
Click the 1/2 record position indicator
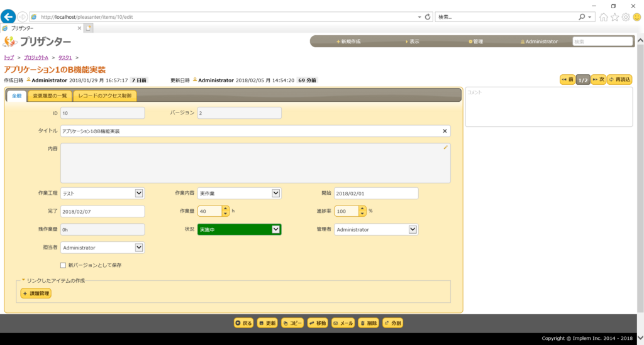pyautogui.click(x=583, y=80)
